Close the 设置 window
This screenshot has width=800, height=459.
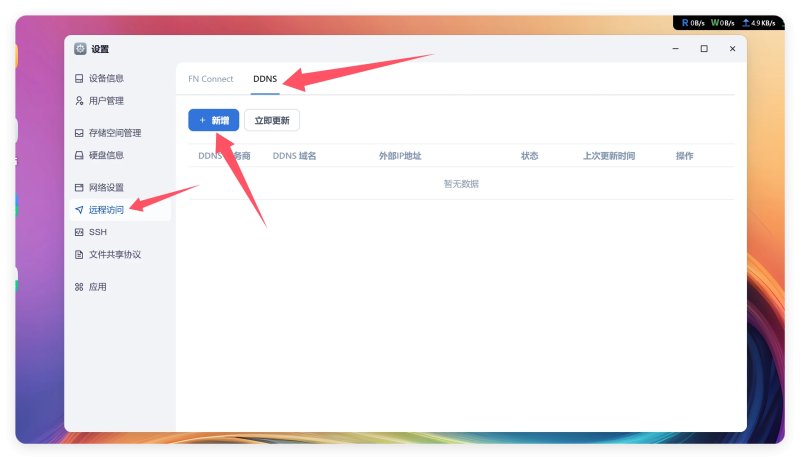coord(732,48)
